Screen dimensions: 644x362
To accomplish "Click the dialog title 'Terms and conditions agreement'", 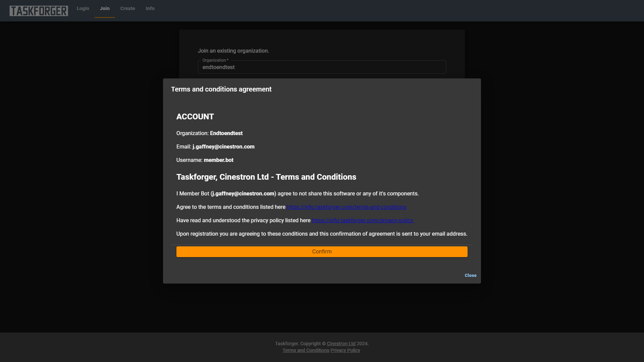I will [x=221, y=89].
